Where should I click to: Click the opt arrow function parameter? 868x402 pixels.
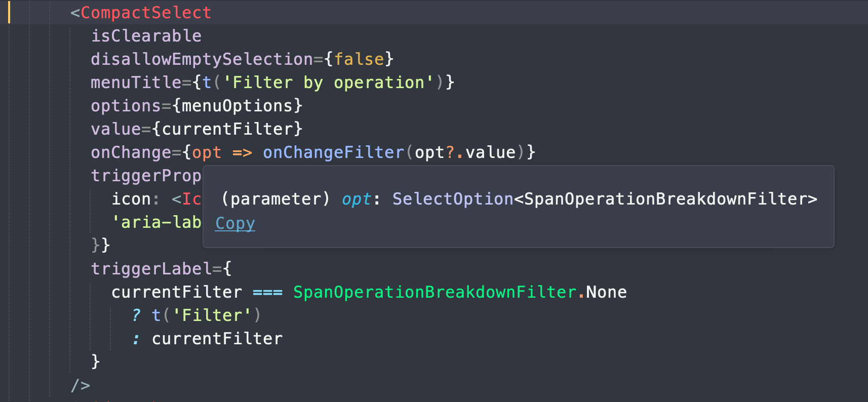point(207,152)
